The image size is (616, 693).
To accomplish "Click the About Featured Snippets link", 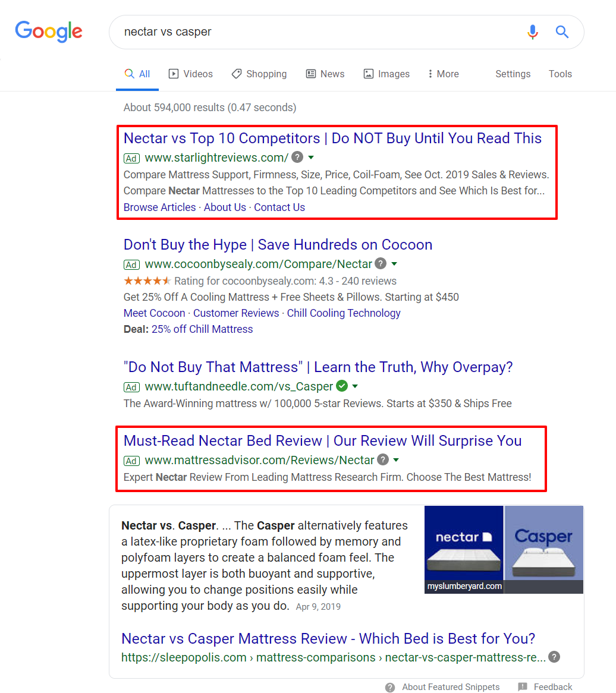I will click(451, 687).
